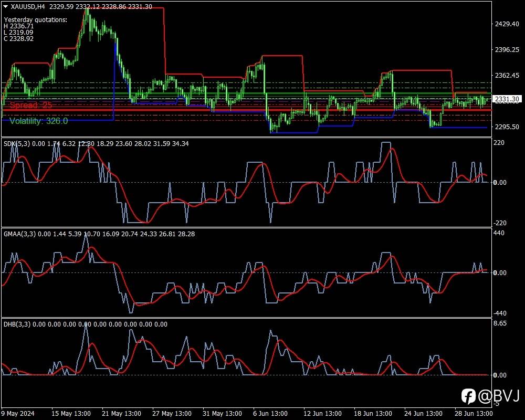Click the Facebook logo in watermark

(x=469, y=396)
